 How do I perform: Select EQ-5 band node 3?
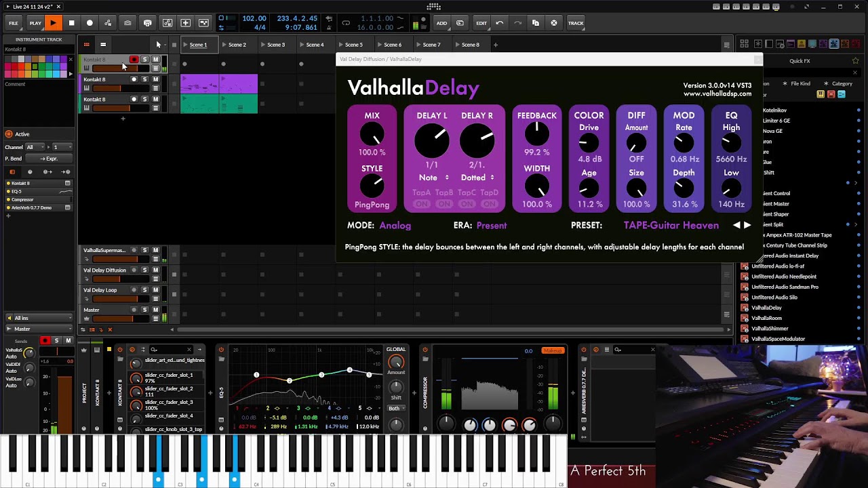tap(321, 375)
